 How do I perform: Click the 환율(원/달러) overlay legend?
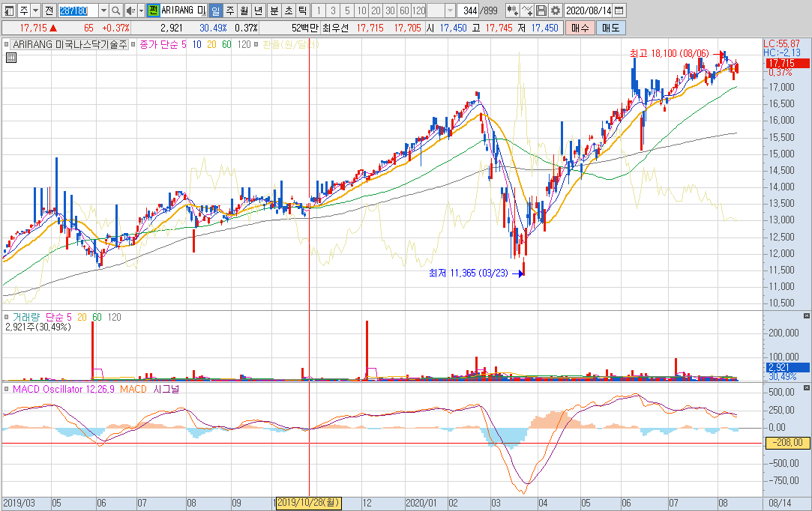pos(290,44)
